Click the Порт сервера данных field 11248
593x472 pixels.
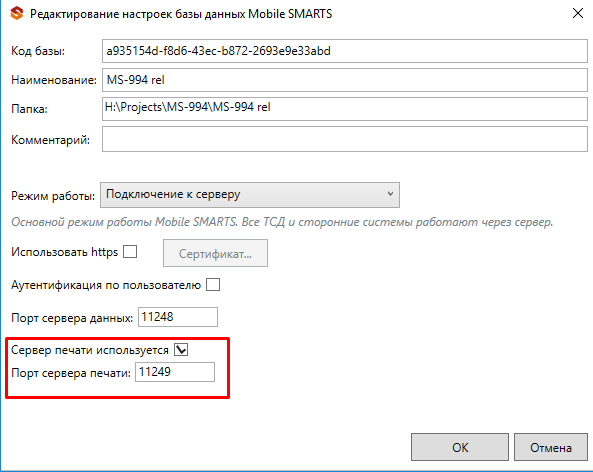pos(178,317)
